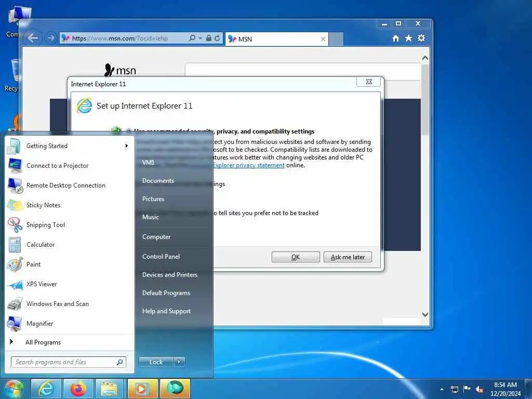The height and width of the screenshot is (399, 532).
Task: Open a new tab in Internet Explorer
Action: pyautogui.click(x=336, y=39)
